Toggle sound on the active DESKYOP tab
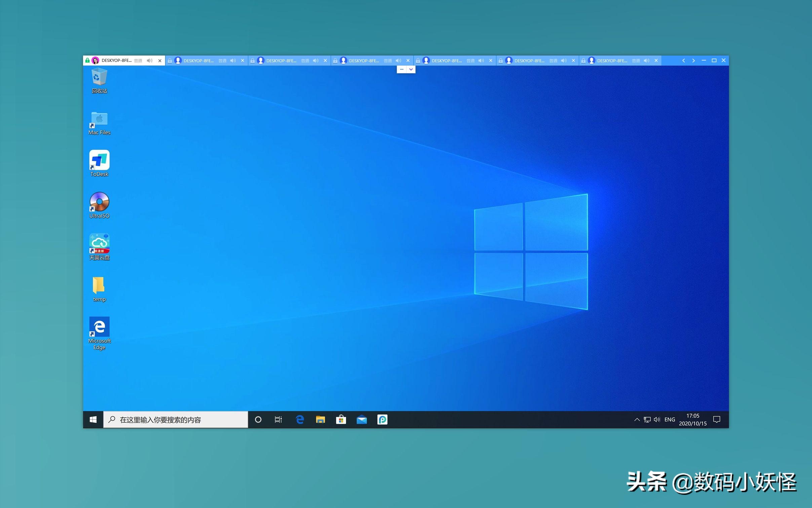The height and width of the screenshot is (508, 812). pos(150,61)
